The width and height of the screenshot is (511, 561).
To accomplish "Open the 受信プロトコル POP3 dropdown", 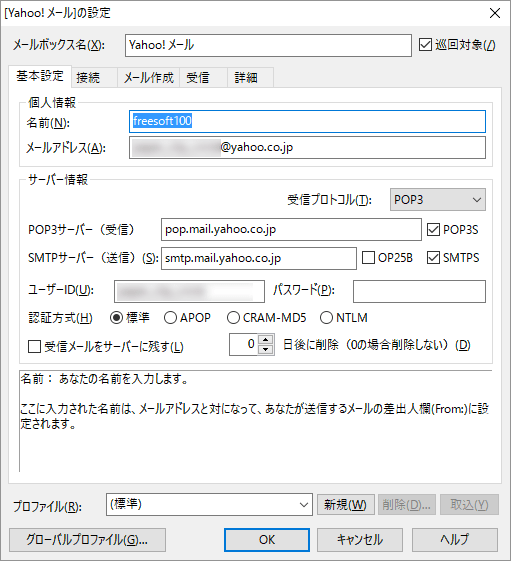I will click(438, 200).
